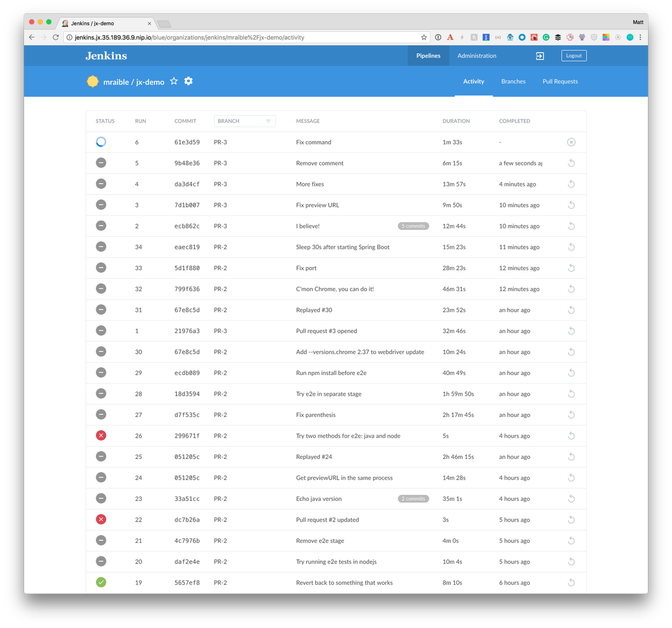Click the pipeline weather sun icon

pyautogui.click(x=92, y=81)
